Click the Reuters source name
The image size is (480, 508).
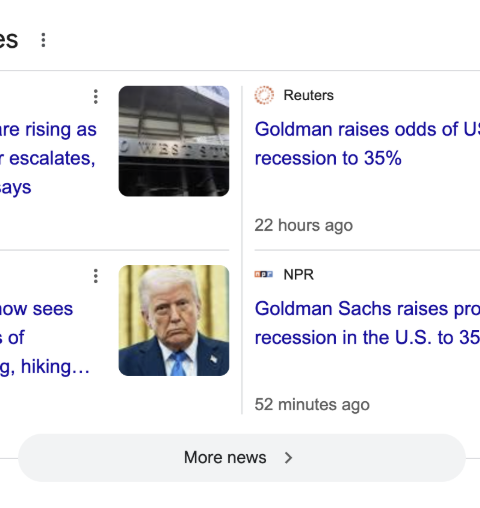coord(308,95)
